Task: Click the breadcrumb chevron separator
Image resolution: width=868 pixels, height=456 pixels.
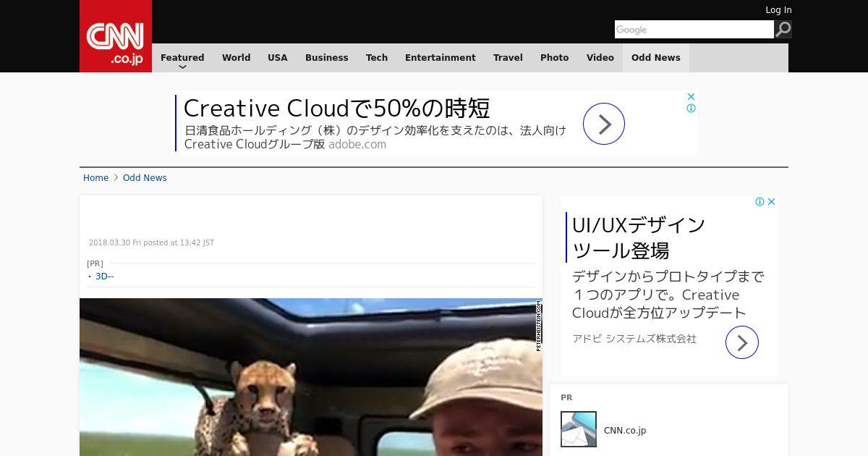Action: pos(116,177)
